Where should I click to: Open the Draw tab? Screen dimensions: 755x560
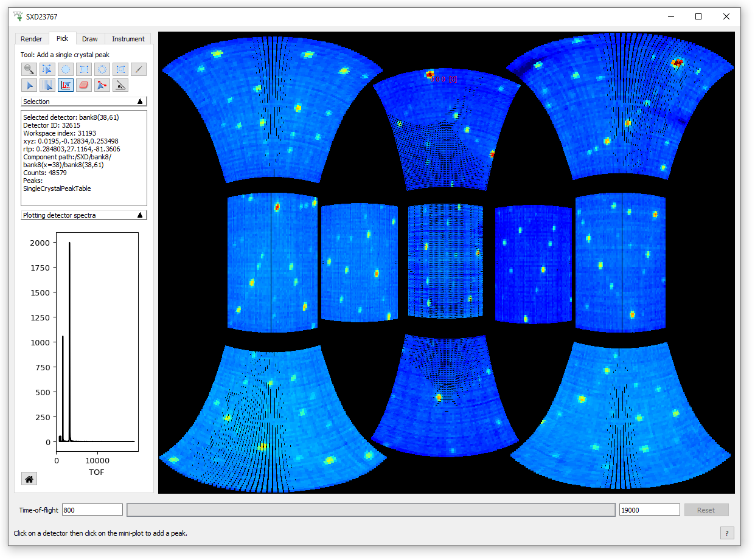[90, 39]
